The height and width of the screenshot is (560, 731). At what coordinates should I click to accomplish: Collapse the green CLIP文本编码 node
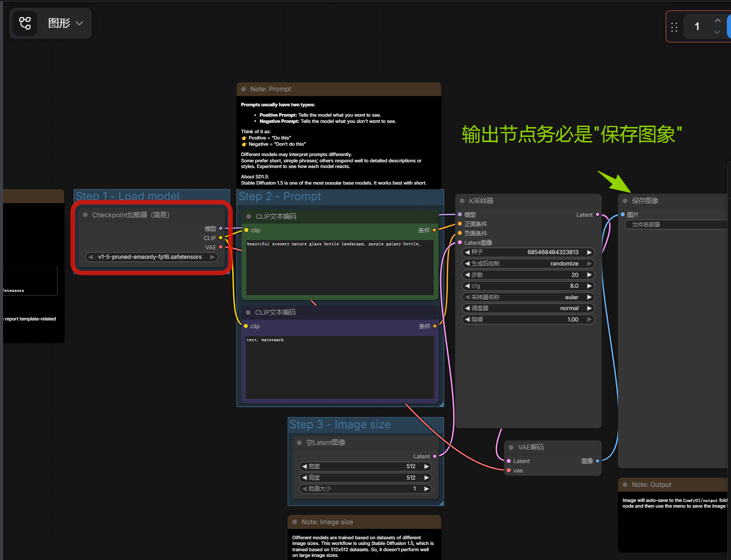249,216
